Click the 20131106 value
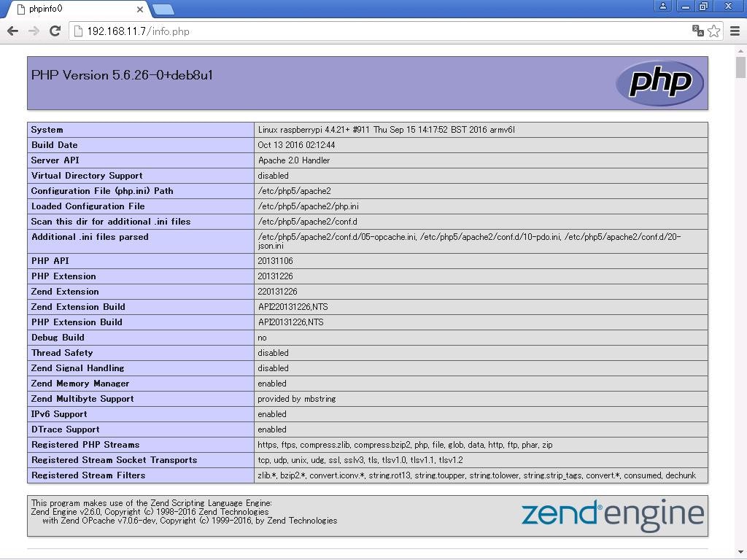Screen dimensions: 747x560 (x=275, y=261)
